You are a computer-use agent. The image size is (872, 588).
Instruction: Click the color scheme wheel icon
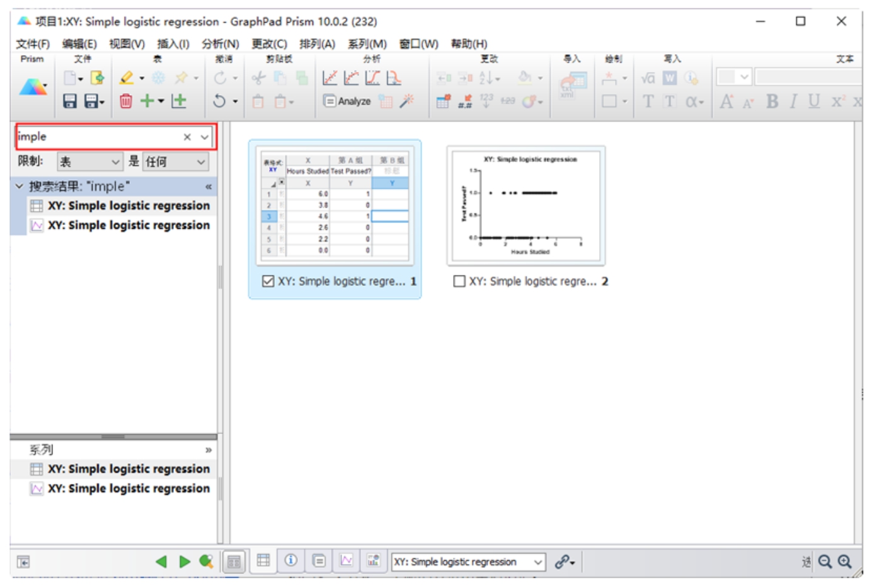click(529, 101)
